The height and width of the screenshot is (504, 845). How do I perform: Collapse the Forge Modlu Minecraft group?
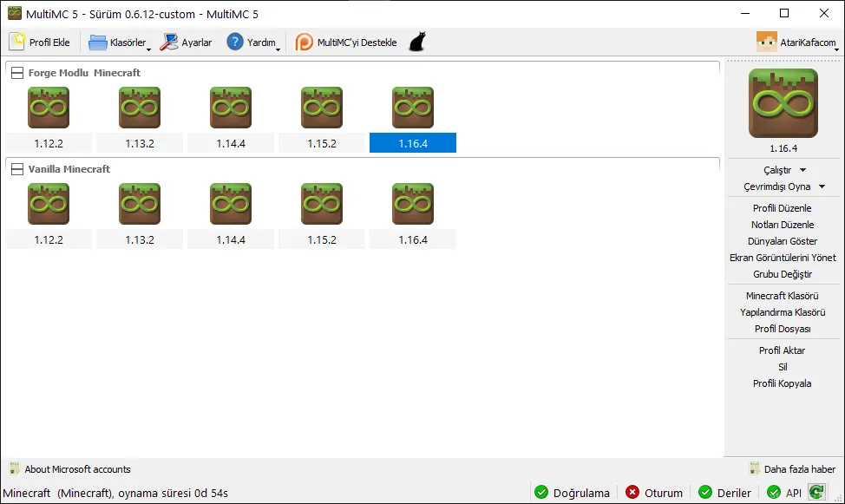(17, 73)
